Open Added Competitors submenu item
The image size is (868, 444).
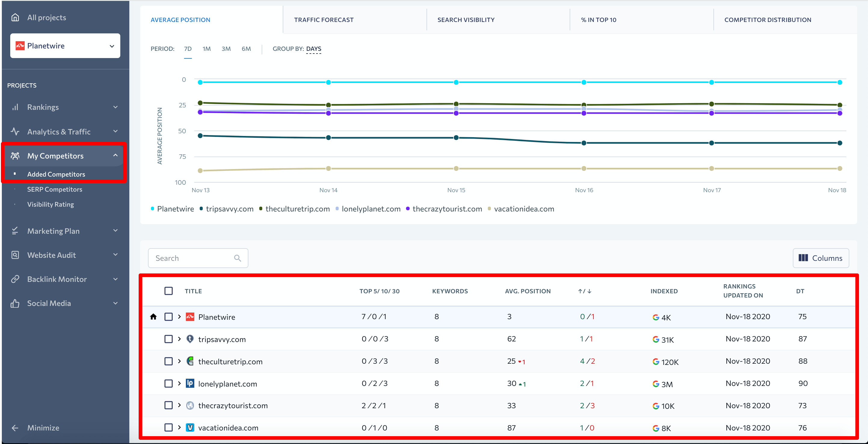point(56,174)
